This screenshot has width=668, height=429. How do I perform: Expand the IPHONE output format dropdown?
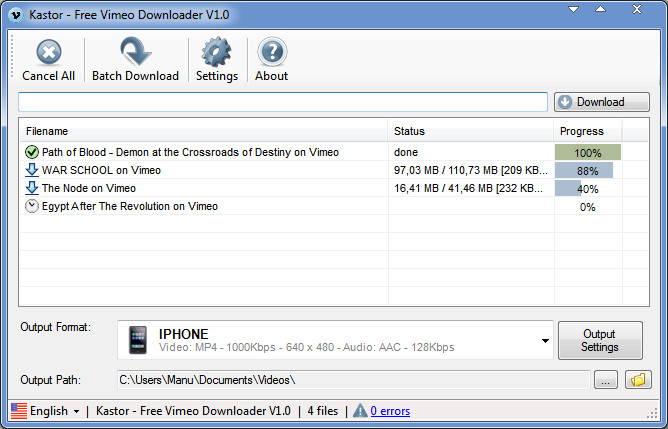click(x=545, y=341)
